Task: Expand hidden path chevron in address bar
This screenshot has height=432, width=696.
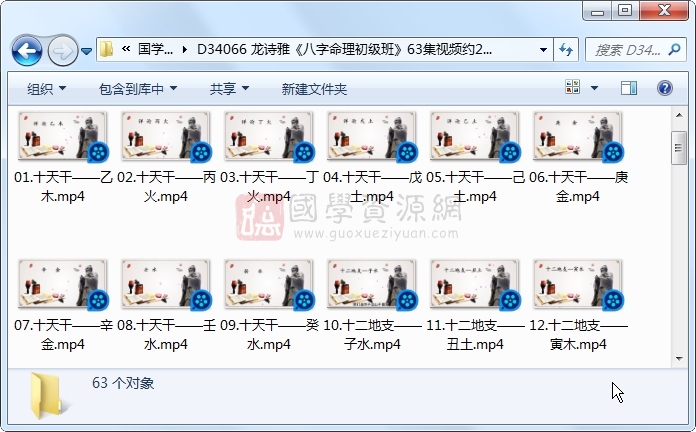Action: coord(126,49)
